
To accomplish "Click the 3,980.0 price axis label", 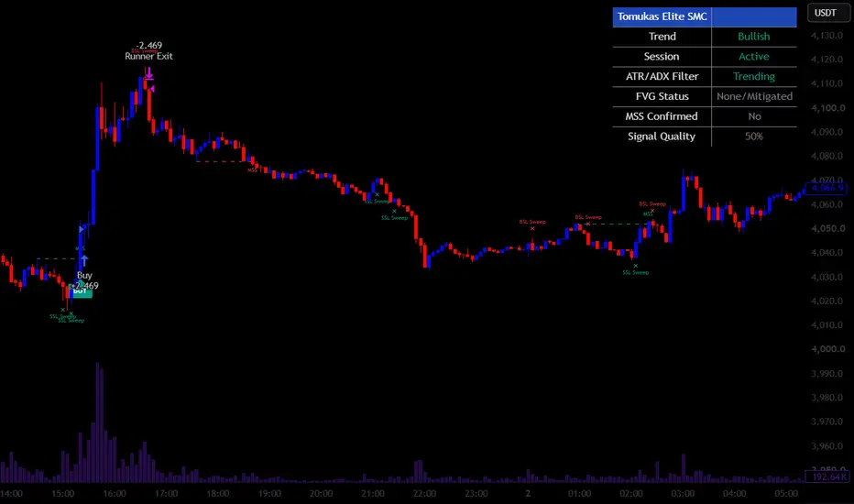I will pos(827,398).
